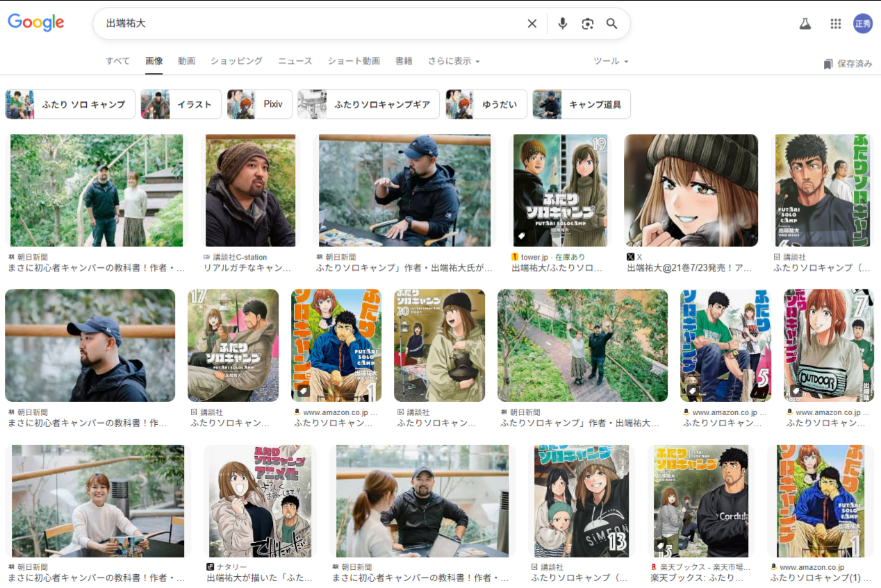
Task: Open volume 5 manga cover thumbnail
Action: click(726, 346)
